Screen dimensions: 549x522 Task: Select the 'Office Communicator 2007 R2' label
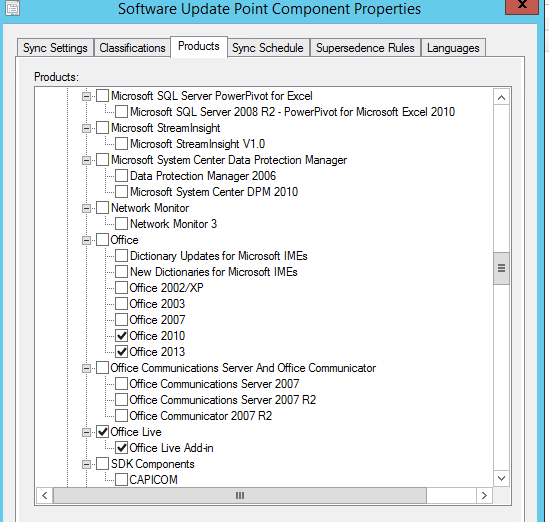pos(201,416)
